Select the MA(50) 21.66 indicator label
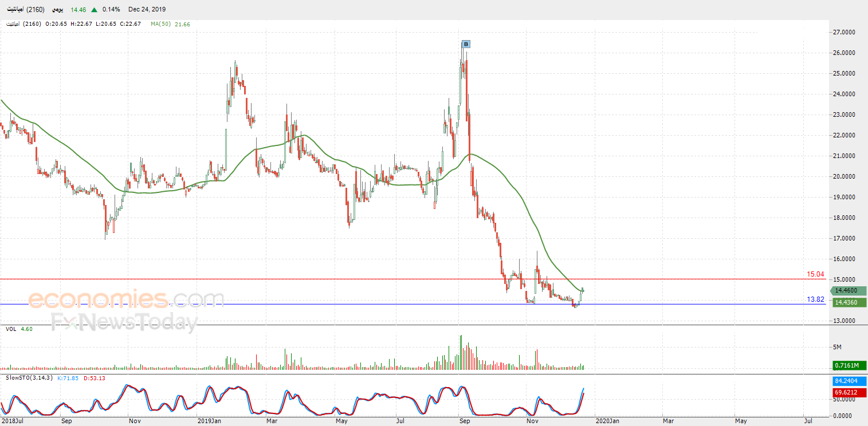The width and height of the screenshot is (868, 426). [170, 24]
